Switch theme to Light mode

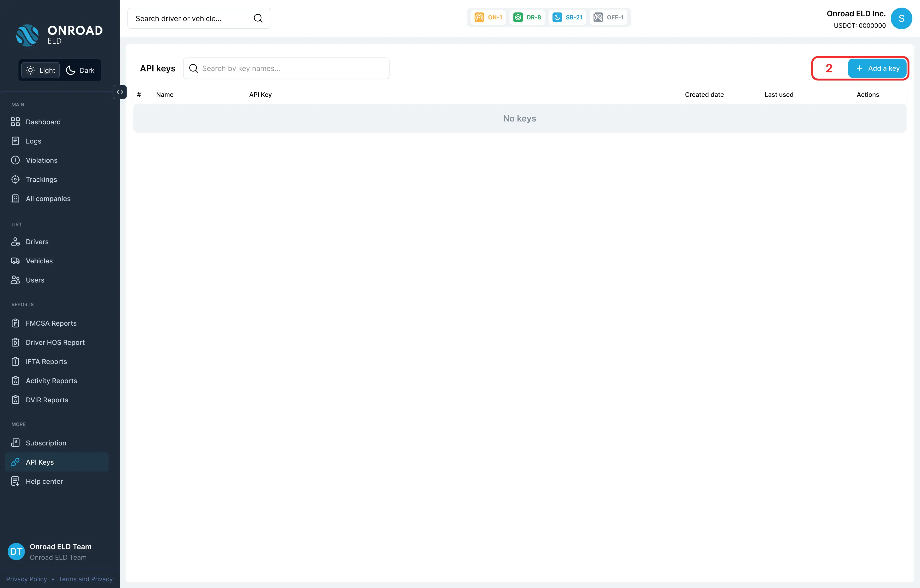point(40,70)
